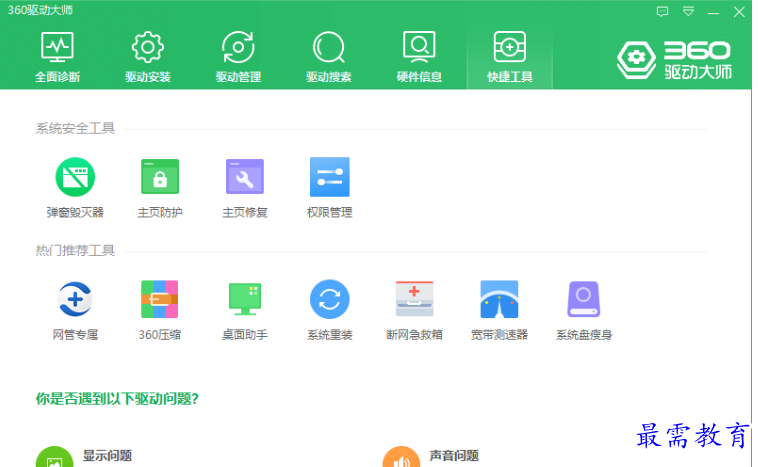
Task: Click the 你是否遇到以下驱动问题? heading
Action: pyautogui.click(x=117, y=399)
